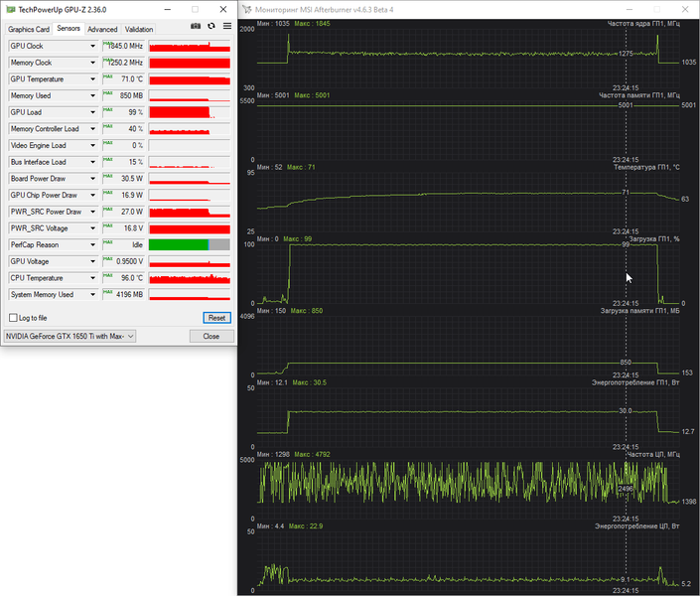Screen dimensions: 700x596
Task: Click the Reset button
Action: pyautogui.click(x=217, y=318)
